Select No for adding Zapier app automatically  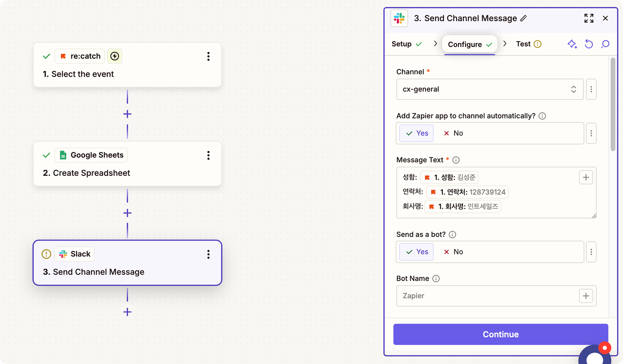(453, 133)
